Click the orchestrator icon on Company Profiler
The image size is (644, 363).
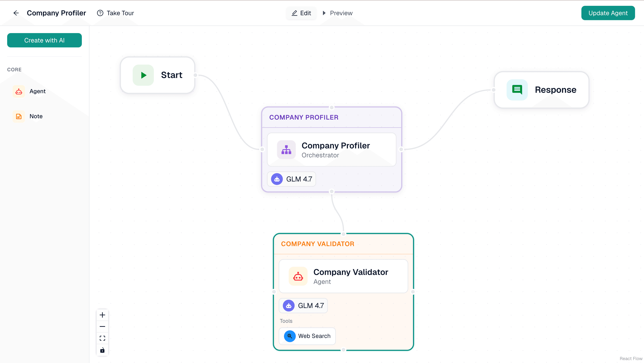point(286,149)
